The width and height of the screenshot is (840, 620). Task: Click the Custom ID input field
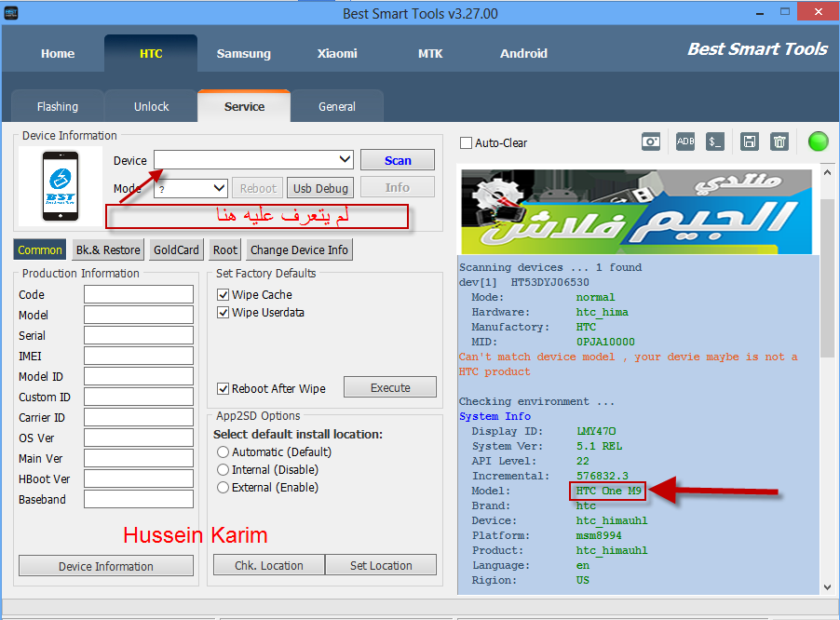coord(139,397)
